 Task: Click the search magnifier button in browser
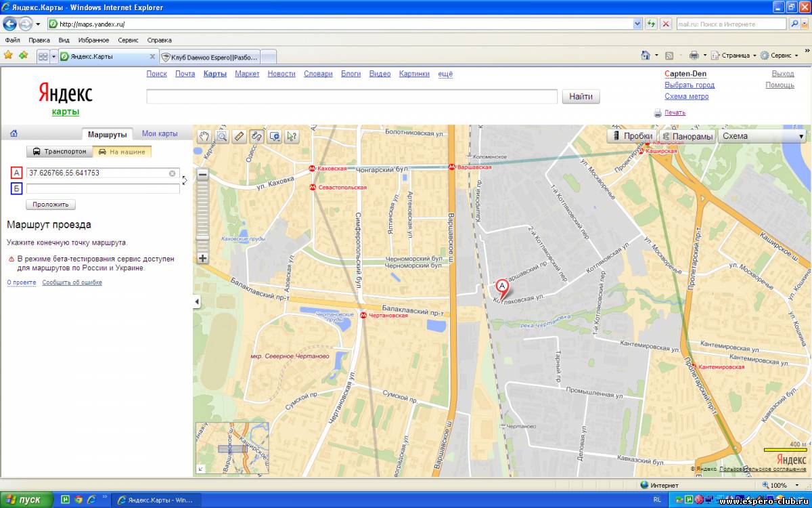click(794, 24)
